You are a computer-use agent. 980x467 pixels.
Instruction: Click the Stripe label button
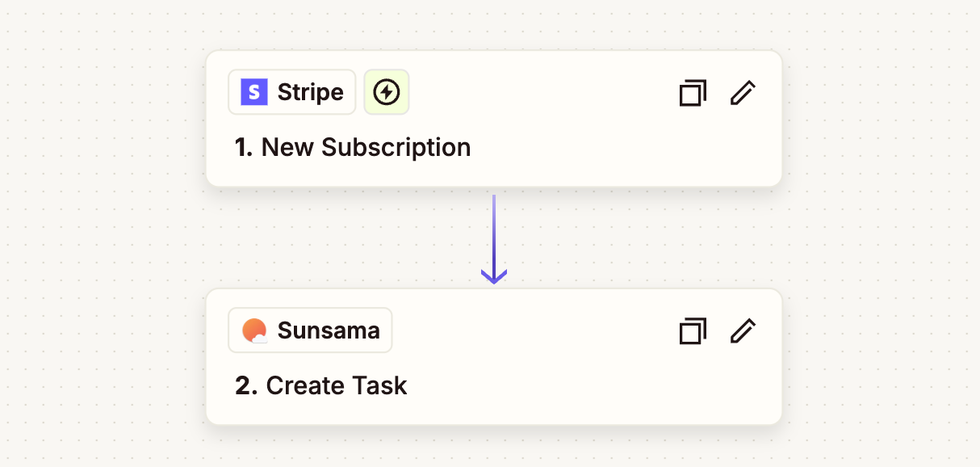[x=291, y=92]
